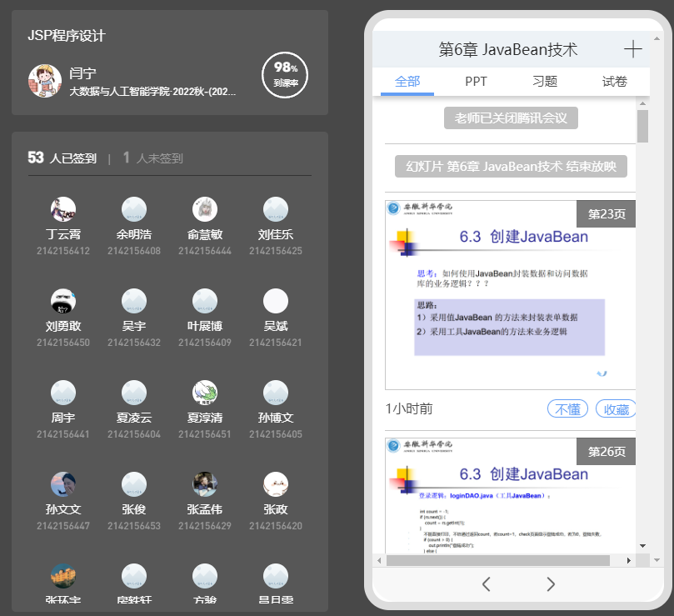Mark slide 23 as 不懂
Image resolution: width=674 pixels, height=616 pixels.
(567, 409)
